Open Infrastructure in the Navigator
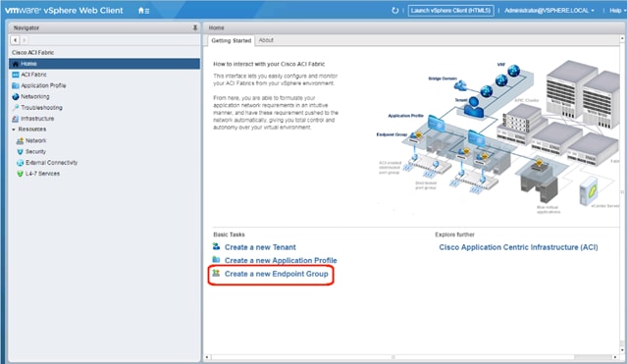Viewport: 627px width, 364px height. point(37,119)
